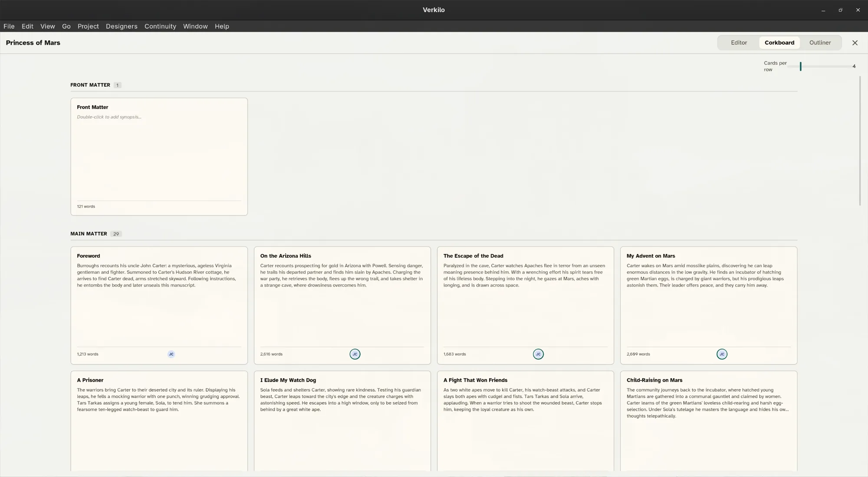Open the Edit menu
868x477 pixels.
(27, 26)
